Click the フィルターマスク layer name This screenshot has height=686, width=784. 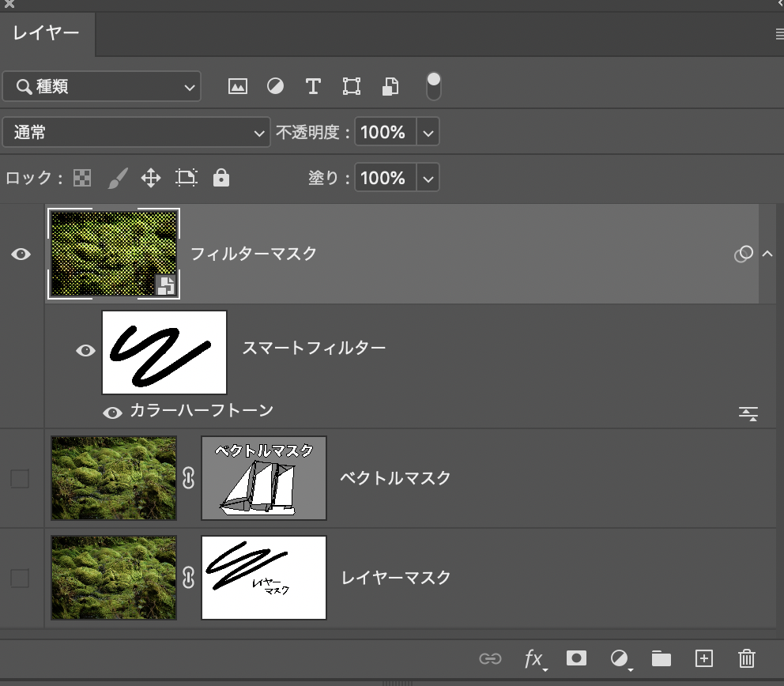(x=254, y=254)
